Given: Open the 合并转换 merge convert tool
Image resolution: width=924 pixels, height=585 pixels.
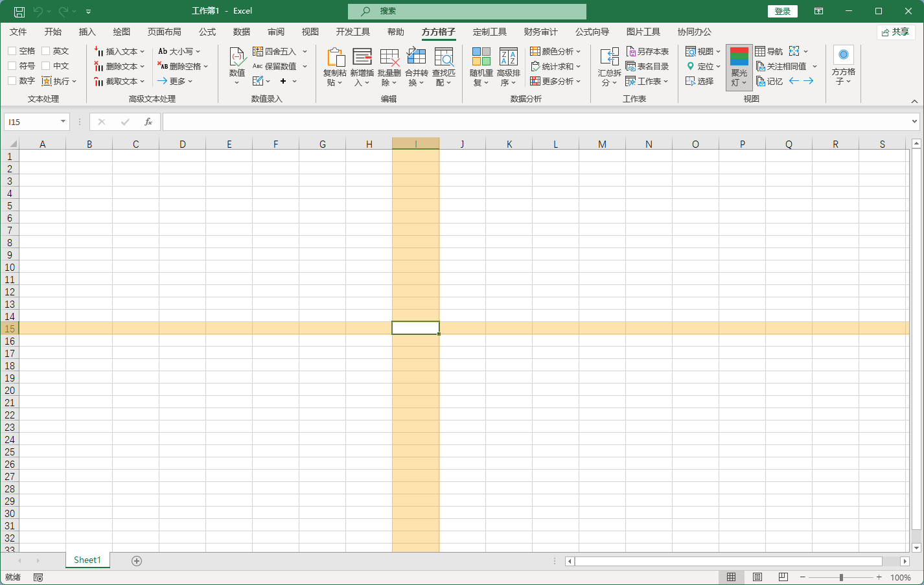Looking at the screenshot, I should [416, 58].
